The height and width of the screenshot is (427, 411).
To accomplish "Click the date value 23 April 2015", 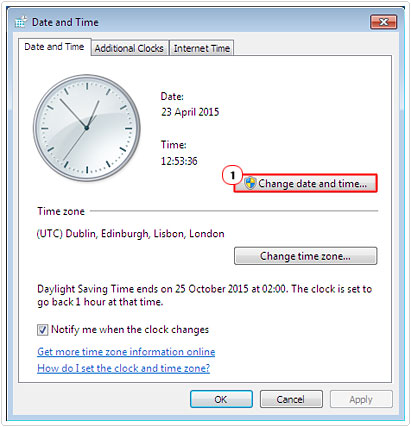I will pyautogui.click(x=190, y=112).
